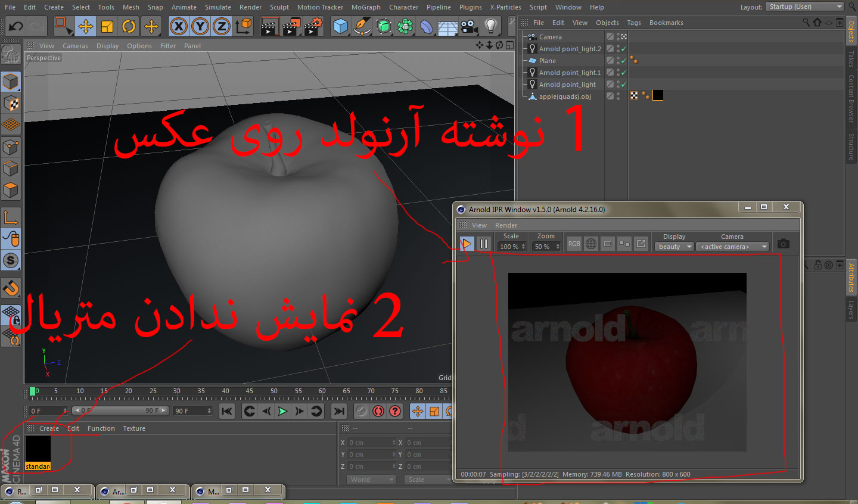This screenshot has width=858, height=504.
Task: Click the Undo arrow in top toolbar
Action: coord(16,26)
